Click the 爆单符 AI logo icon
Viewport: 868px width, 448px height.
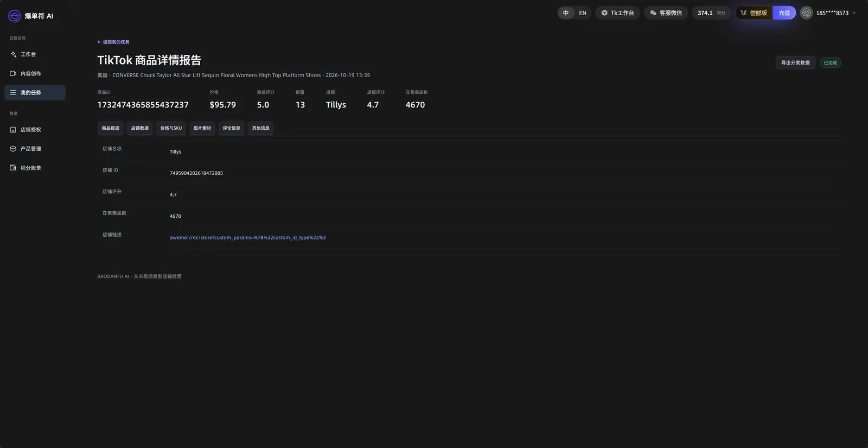coord(15,16)
